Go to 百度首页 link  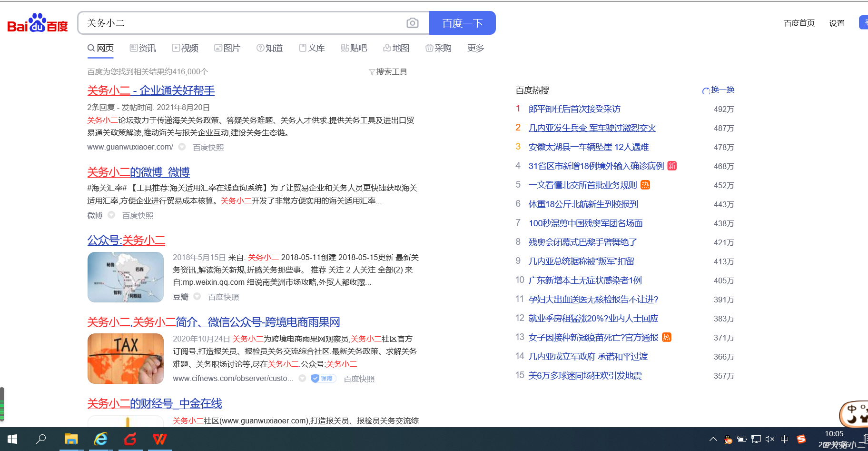pos(799,23)
